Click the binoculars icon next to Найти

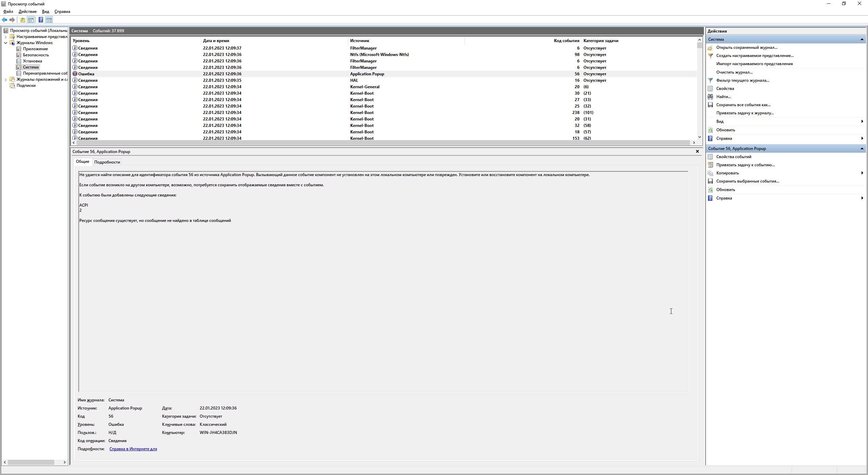coord(710,97)
